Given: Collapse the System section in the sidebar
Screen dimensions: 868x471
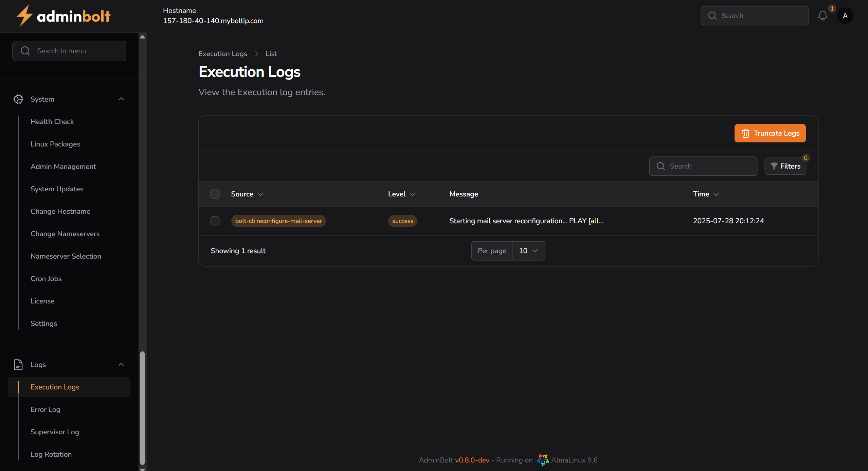Looking at the screenshot, I should click(x=121, y=99).
